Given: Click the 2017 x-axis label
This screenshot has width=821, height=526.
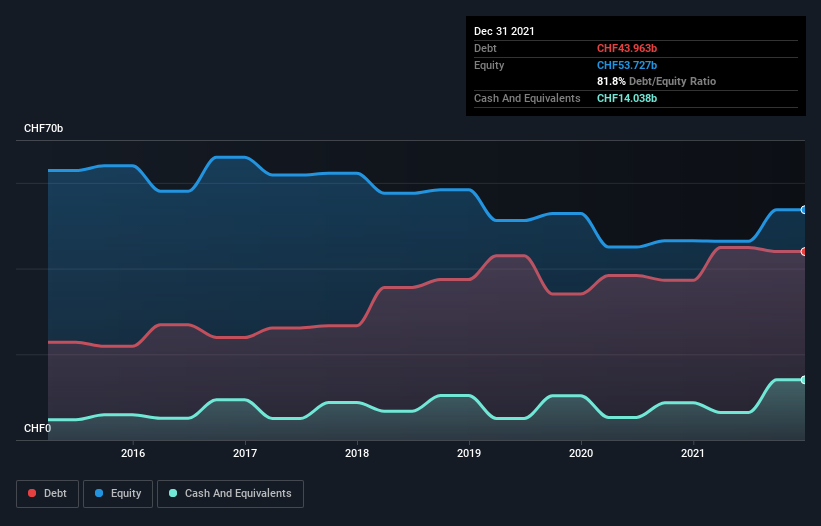Looking at the screenshot, I should pyautogui.click(x=245, y=453).
